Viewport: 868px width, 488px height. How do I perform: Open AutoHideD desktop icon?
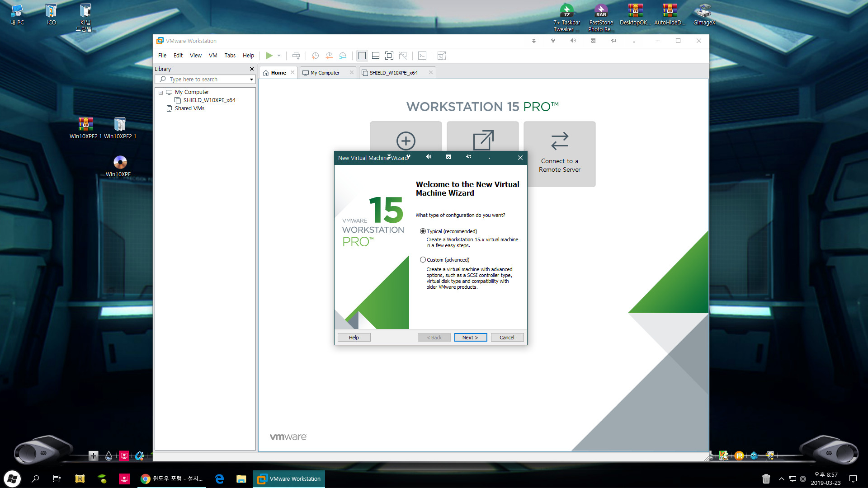click(670, 14)
